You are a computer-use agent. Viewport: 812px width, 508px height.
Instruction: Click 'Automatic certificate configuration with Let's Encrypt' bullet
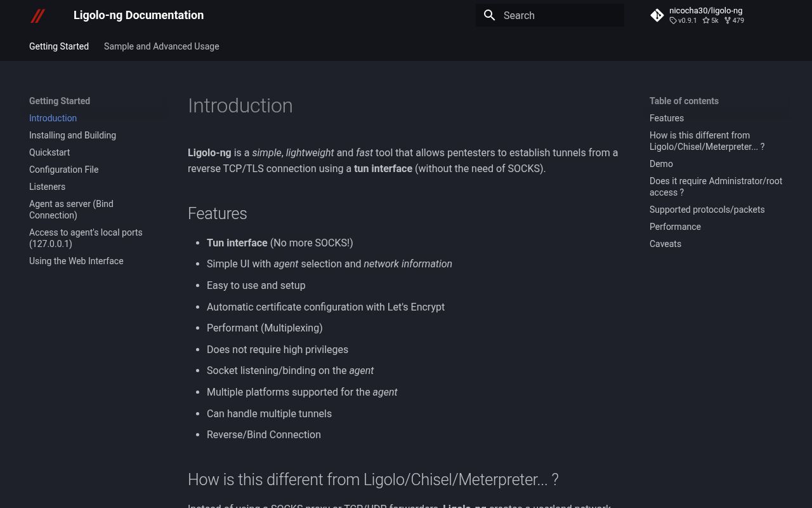325,307
